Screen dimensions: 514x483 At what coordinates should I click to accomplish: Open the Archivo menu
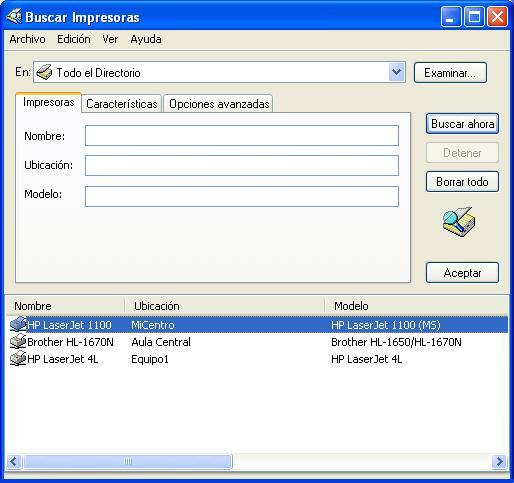(x=27, y=39)
